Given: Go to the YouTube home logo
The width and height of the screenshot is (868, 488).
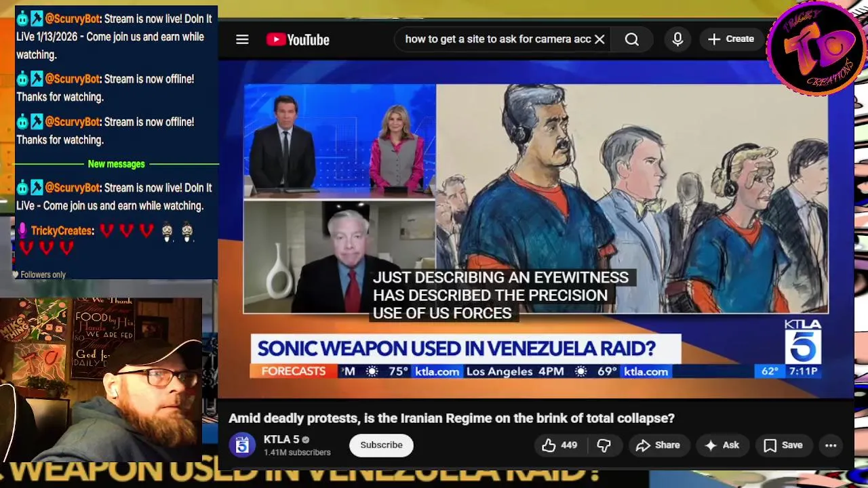Looking at the screenshot, I should [298, 39].
